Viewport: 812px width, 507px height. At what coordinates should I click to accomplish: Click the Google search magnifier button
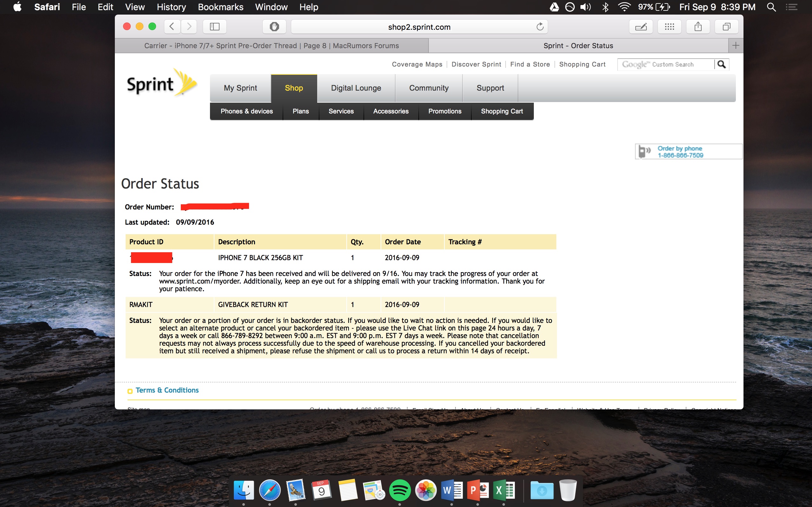tap(721, 64)
